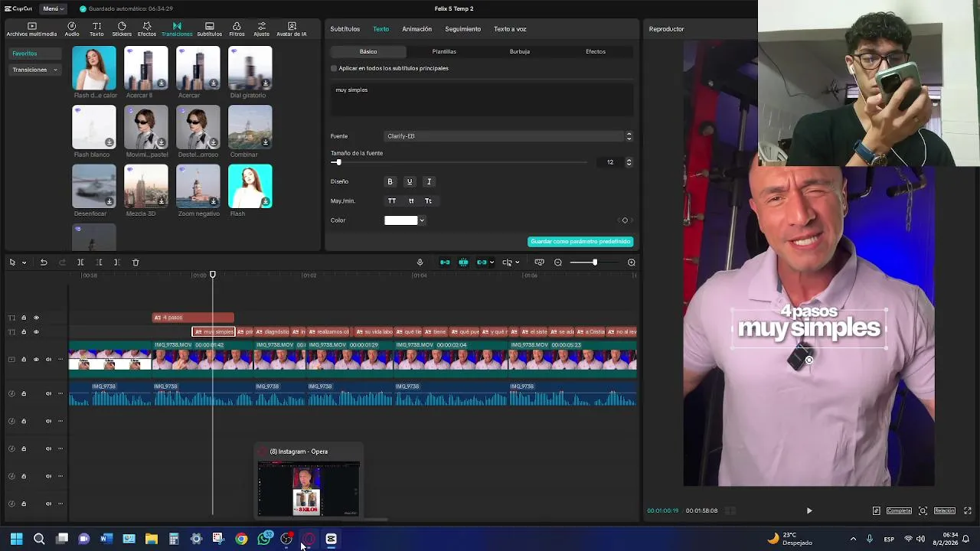980x551 pixels.
Task: Open the linkage options dropdown arrow
Action: pyautogui.click(x=492, y=262)
